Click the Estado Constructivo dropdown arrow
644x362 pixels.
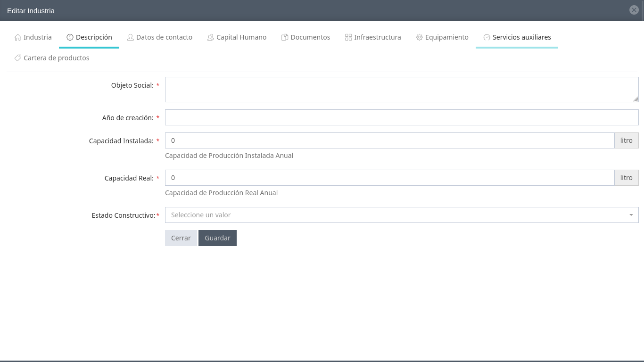[631, 215]
